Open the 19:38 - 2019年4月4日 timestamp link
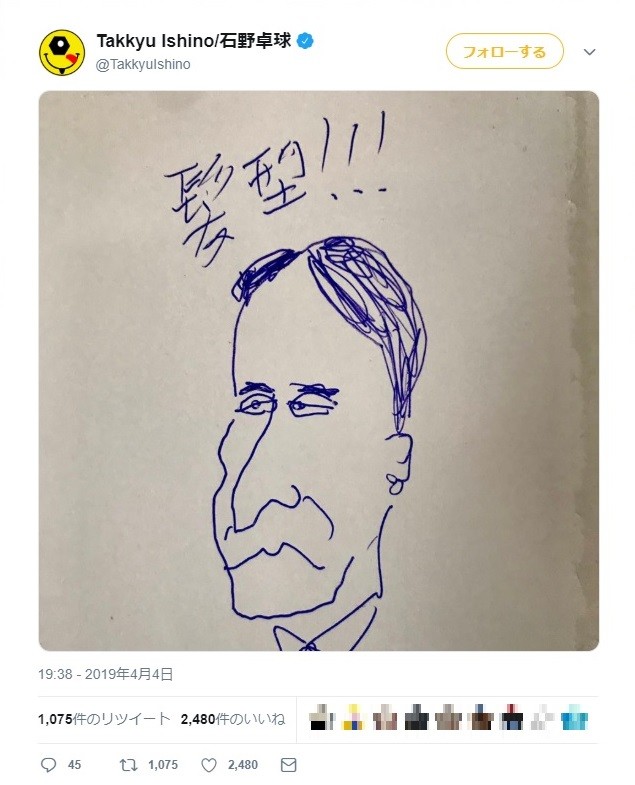635x785 pixels. [x=106, y=675]
